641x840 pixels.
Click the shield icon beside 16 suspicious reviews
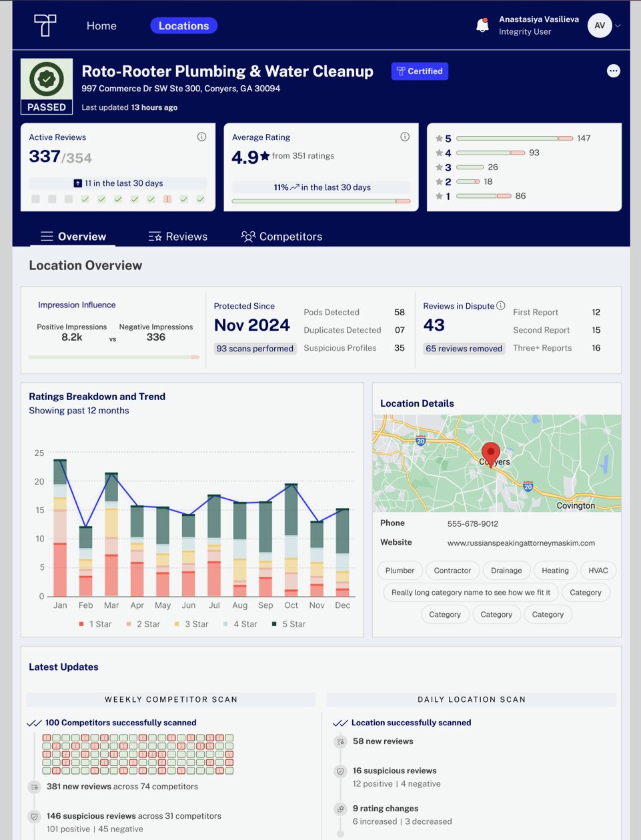tap(340, 771)
